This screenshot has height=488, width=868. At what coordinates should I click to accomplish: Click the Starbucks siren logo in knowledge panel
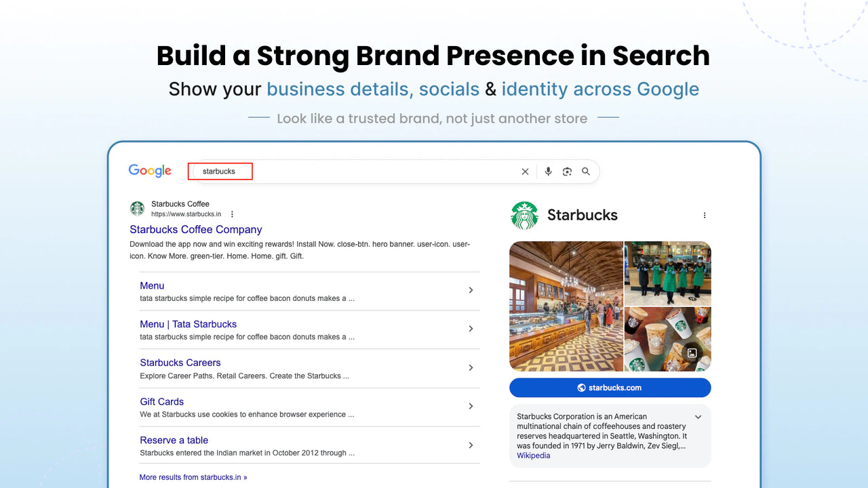(x=524, y=216)
